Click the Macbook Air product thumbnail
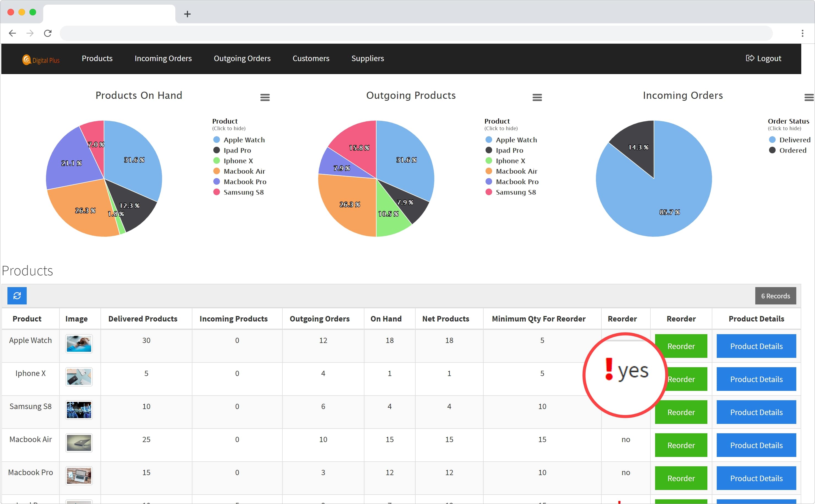The height and width of the screenshot is (504, 815). [x=79, y=443]
